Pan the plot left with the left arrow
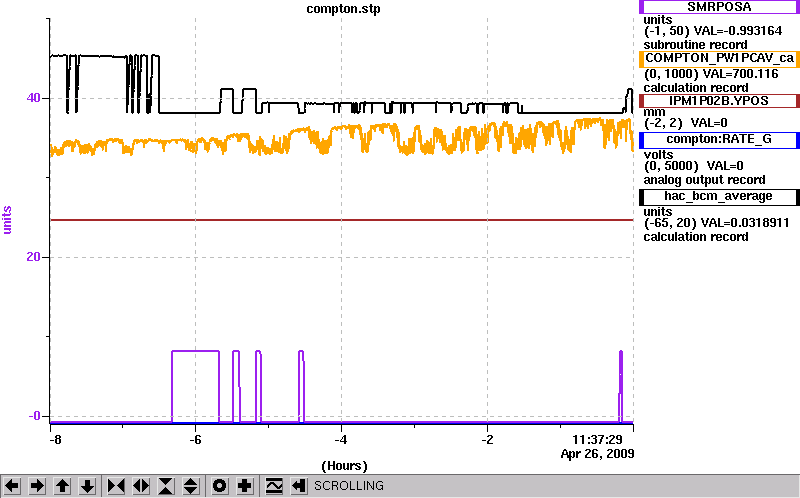The image size is (800, 498). (12, 486)
